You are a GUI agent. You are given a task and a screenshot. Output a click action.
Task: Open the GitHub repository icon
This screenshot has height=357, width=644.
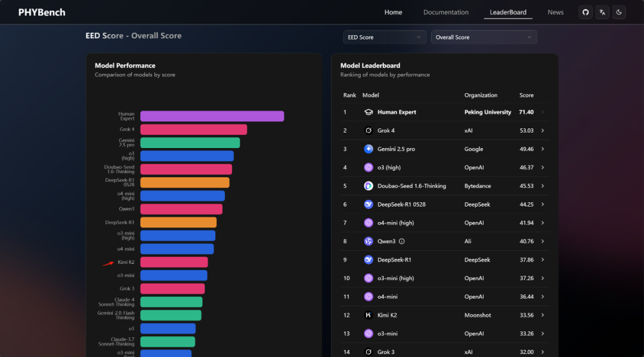coord(586,13)
